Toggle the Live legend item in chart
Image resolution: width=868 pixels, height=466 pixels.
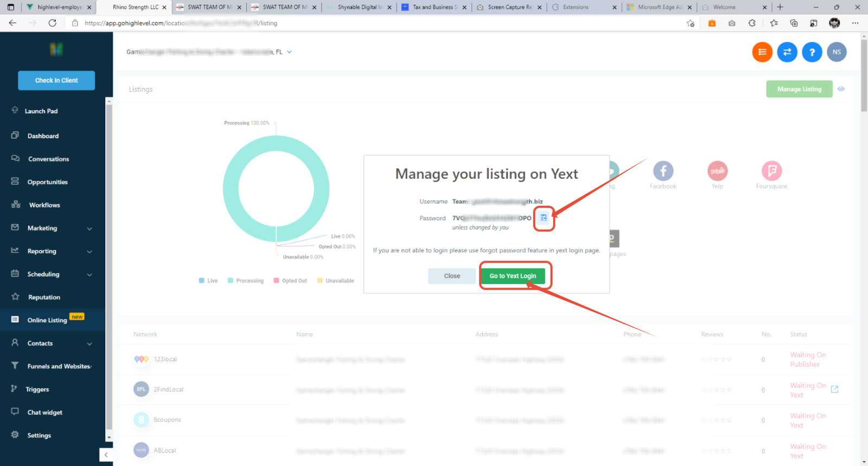click(208, 280)
